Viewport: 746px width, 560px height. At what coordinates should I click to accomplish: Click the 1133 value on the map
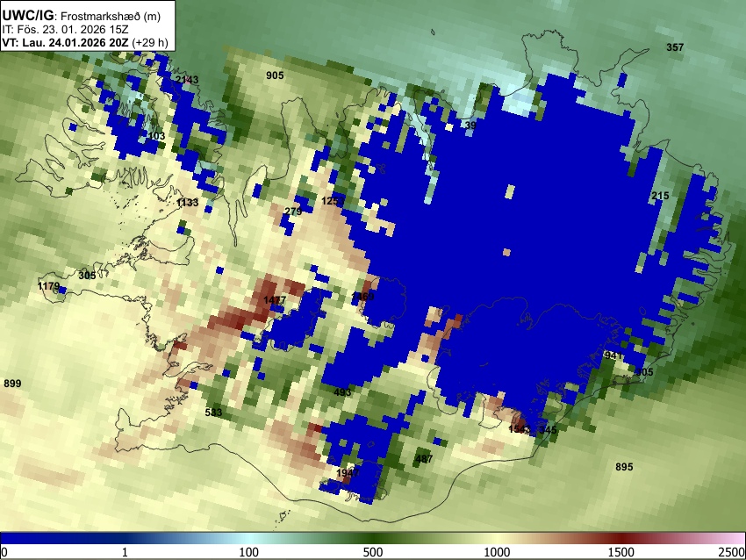pyautogui.click(x=187, y=203)
